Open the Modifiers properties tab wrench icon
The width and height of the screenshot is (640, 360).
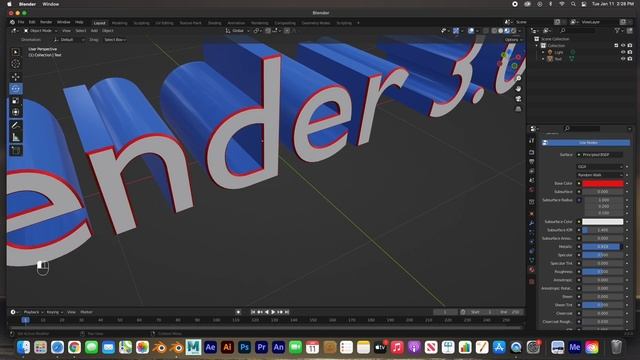[x=531, y=223]
